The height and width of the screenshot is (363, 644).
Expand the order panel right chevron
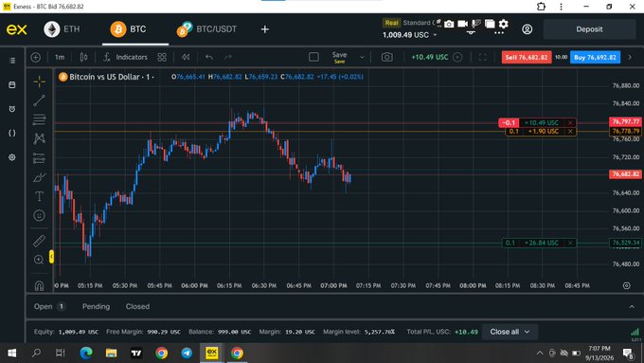(x=630, y=57)
